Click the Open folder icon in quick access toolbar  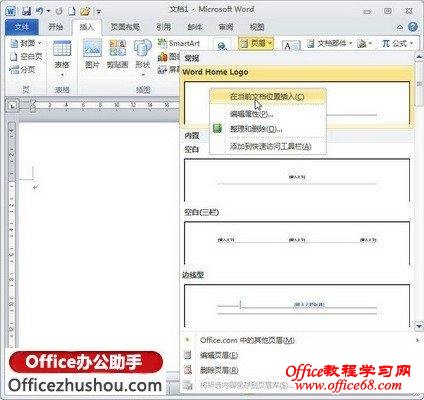86,11
